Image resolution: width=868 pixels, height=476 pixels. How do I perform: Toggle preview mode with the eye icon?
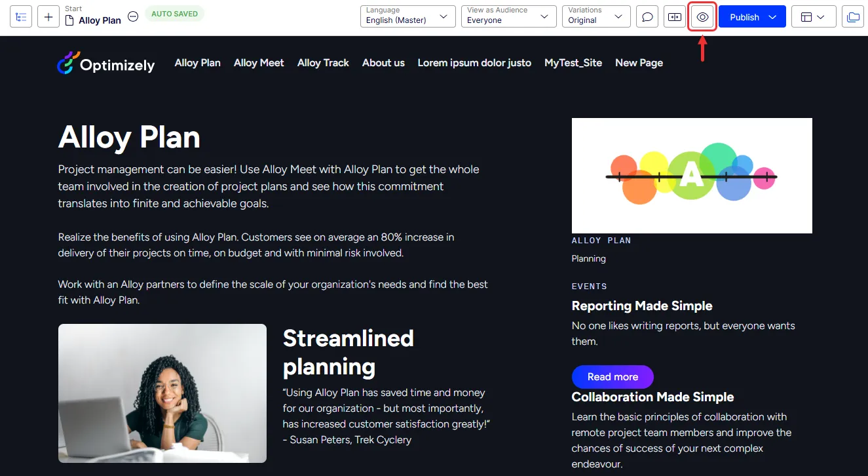[x=703, y=17]
